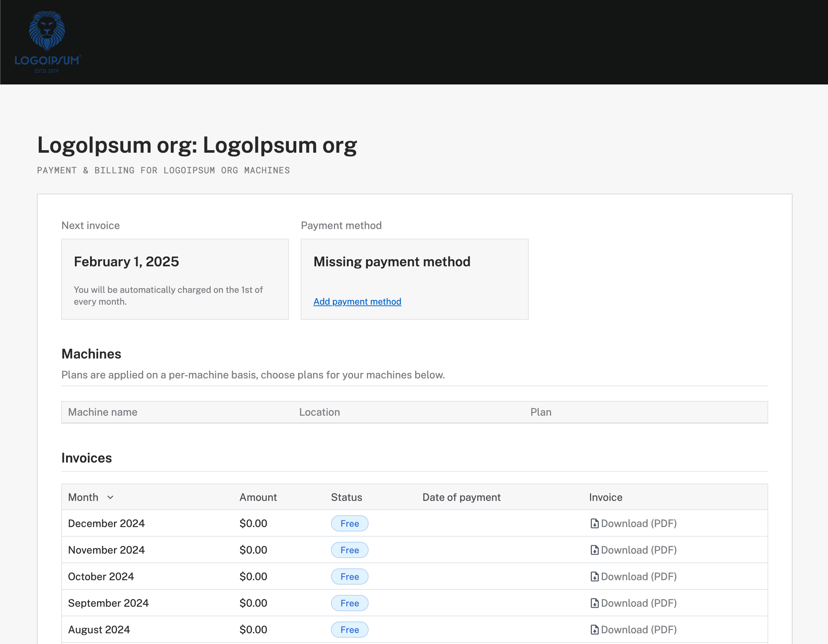The height and width of the screenshot is (644, 828).
Task: Click the December 2024 download PDF icon
Action: [x=595, y=523]
